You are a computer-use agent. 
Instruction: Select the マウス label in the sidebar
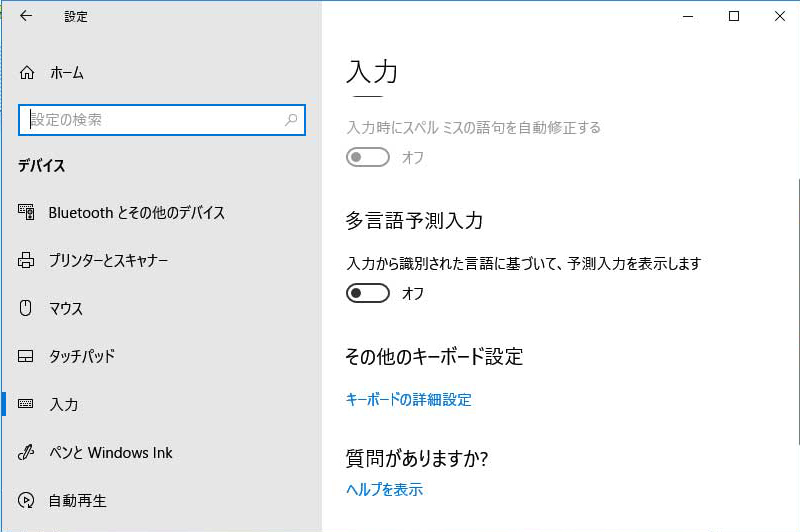(x=66, y=309)
